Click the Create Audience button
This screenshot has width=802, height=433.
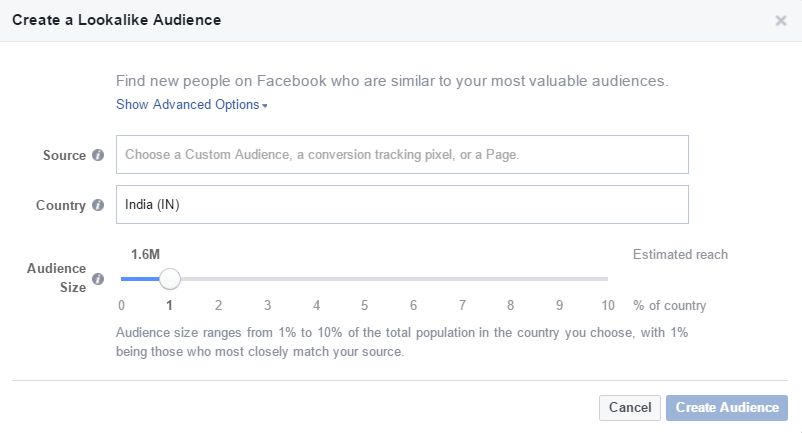point(727,407)
